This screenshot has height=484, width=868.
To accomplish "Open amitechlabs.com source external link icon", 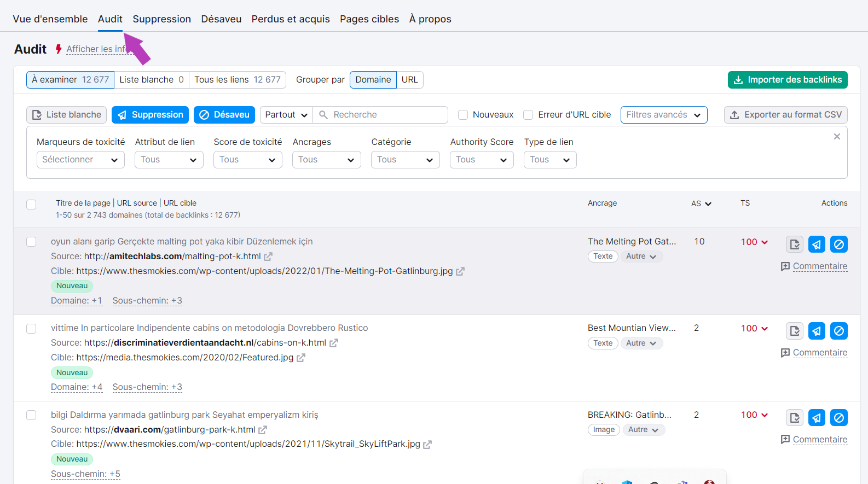I will pos(268,256).
